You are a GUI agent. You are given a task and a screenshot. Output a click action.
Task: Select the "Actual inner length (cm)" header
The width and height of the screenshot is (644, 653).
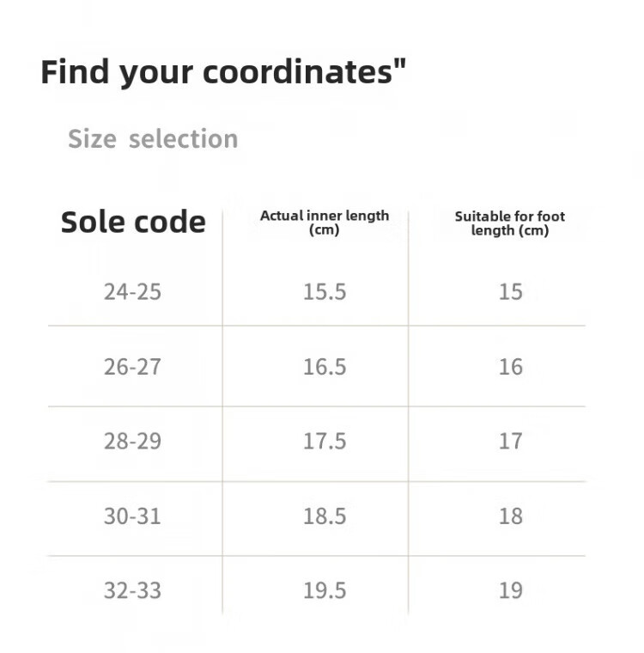click(x=325, y=223)
